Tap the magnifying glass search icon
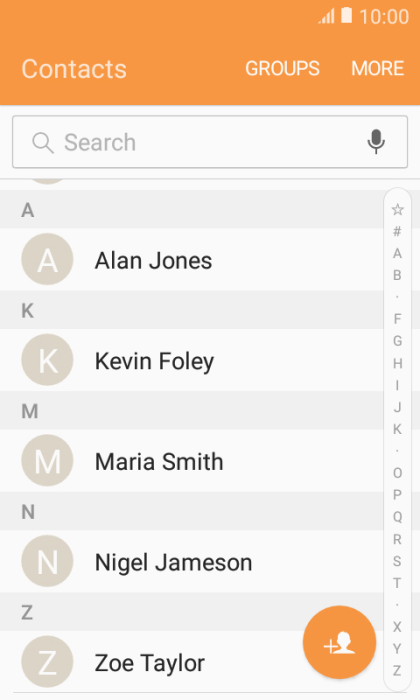This screenshot has height=700, width=420. point(43,143)
